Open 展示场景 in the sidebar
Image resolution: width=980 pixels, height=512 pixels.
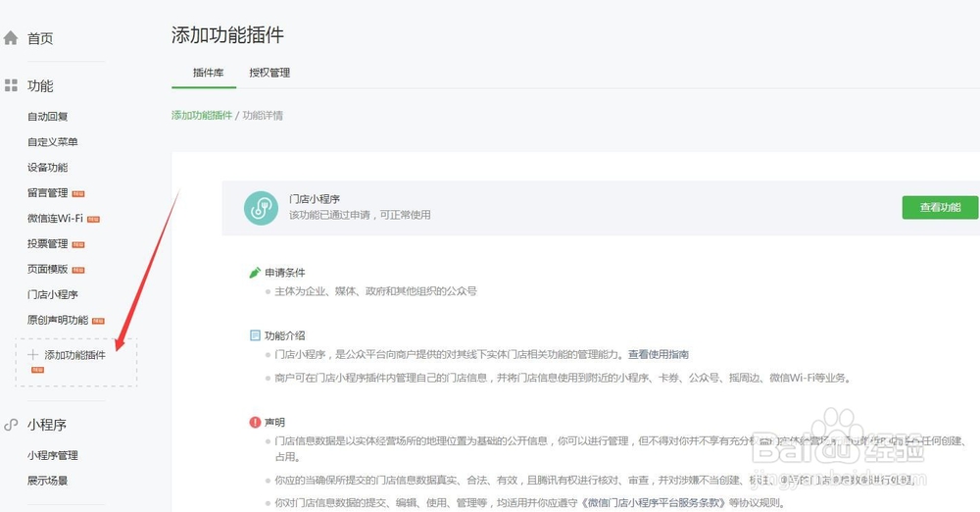click(x=47, y=481)
